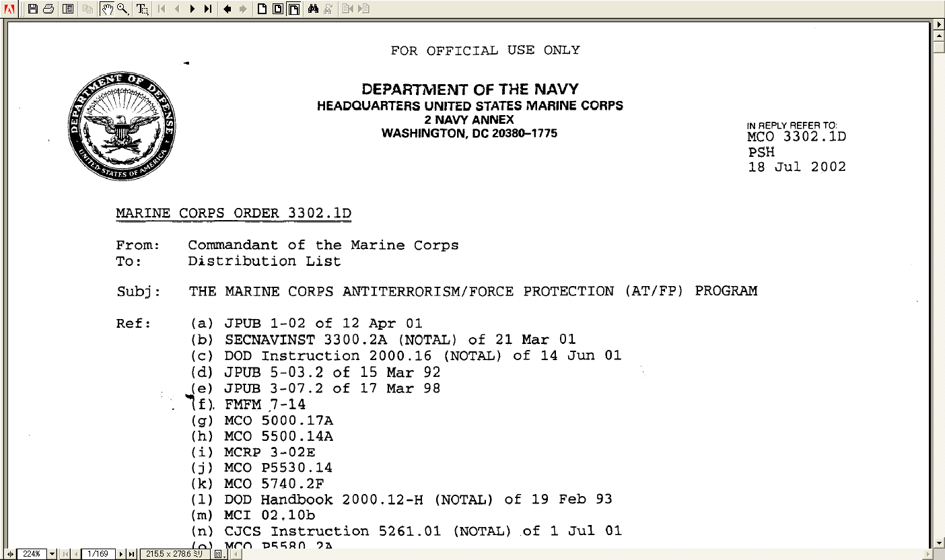This screenshot has width=945, height=560.
Task: Click the underlined "MARINE CORPS ORDER 3302.1D" title
Action: tap(234, 214)
